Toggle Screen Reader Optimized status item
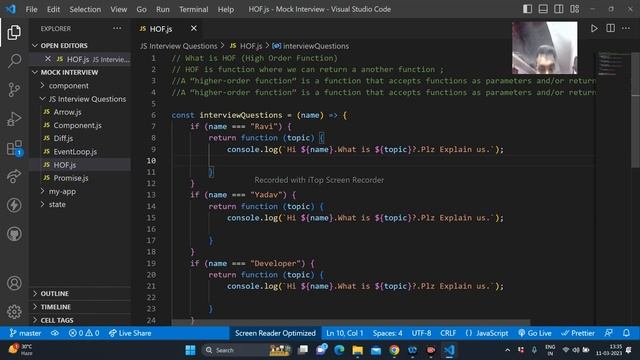This screenshot has height=360, width=640. point(275,333)
